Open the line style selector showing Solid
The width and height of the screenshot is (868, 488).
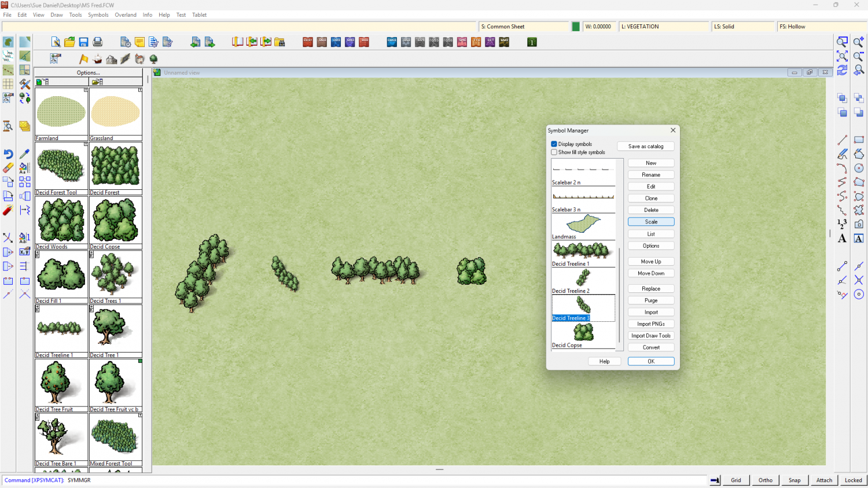coord(742,27)
